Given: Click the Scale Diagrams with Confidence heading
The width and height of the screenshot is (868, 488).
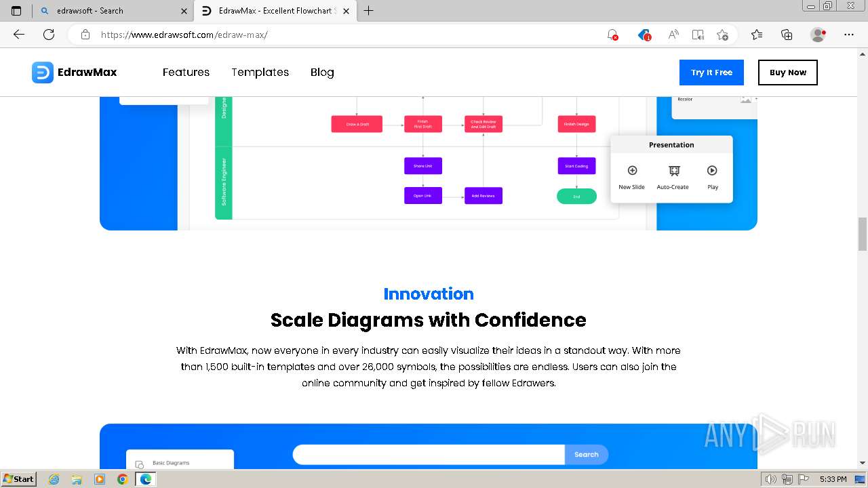Looking at the screenshot, I should (x=429, y=320).
